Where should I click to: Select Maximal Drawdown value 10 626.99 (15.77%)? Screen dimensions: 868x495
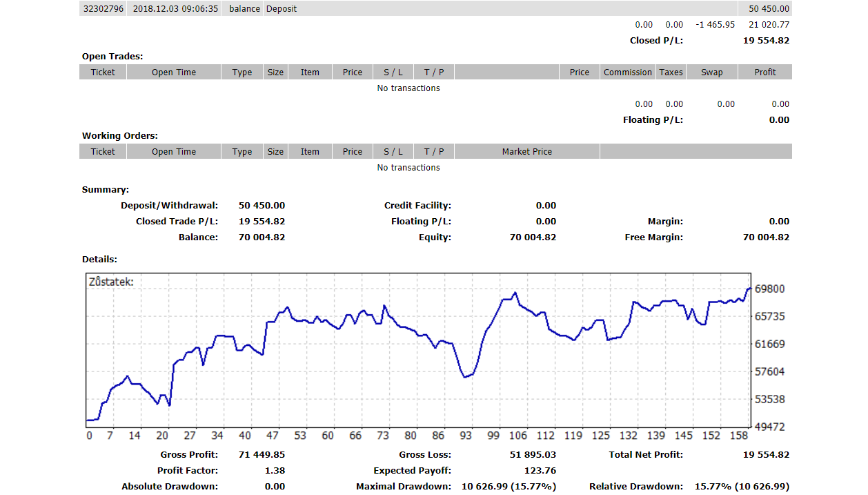[x=509, y=486]
